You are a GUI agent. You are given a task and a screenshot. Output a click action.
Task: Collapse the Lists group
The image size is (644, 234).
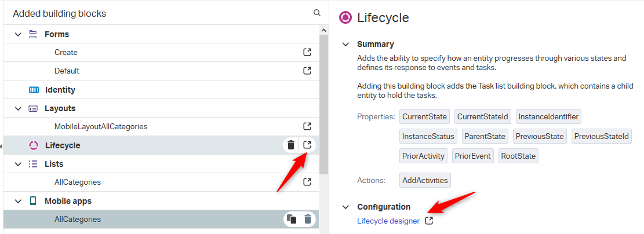click(x=17, y=164)
